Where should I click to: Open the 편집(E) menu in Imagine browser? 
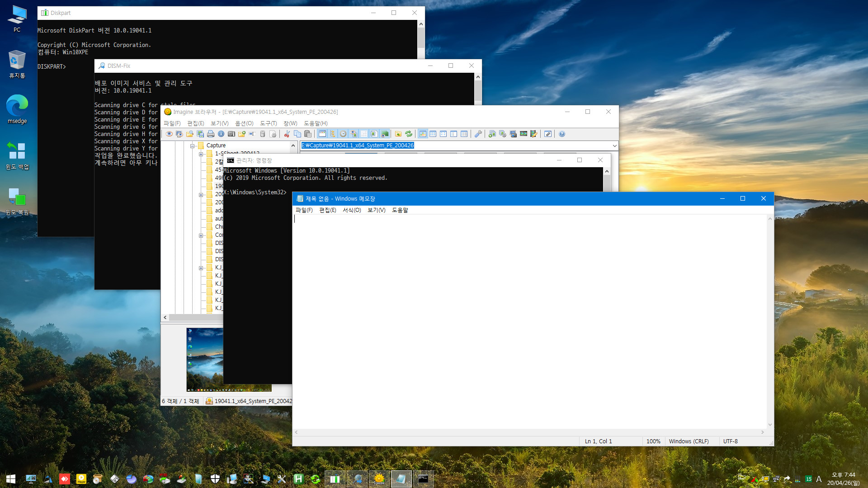[x=196, y=123]
